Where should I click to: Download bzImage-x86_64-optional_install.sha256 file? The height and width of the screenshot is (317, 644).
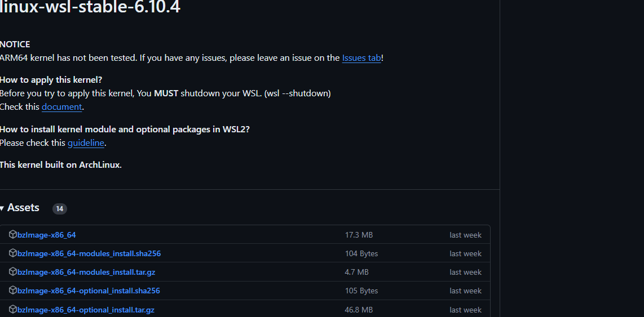[x=89, y=291]
